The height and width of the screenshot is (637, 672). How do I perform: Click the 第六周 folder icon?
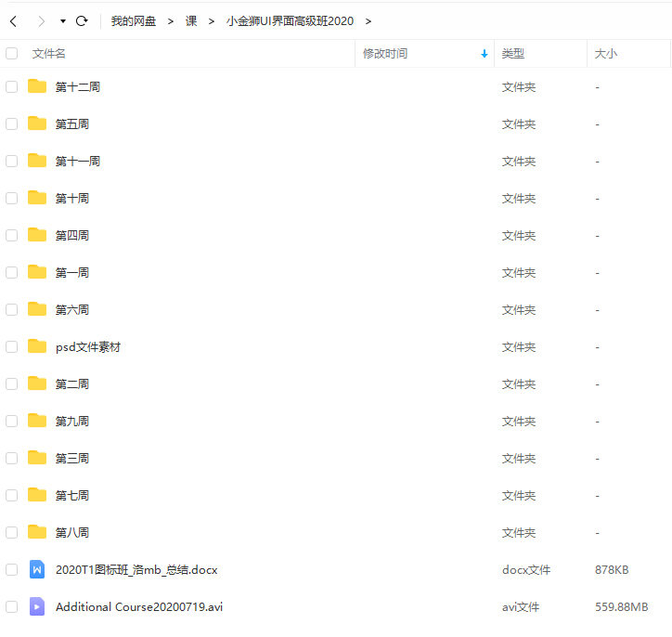[x=37, y=309]
